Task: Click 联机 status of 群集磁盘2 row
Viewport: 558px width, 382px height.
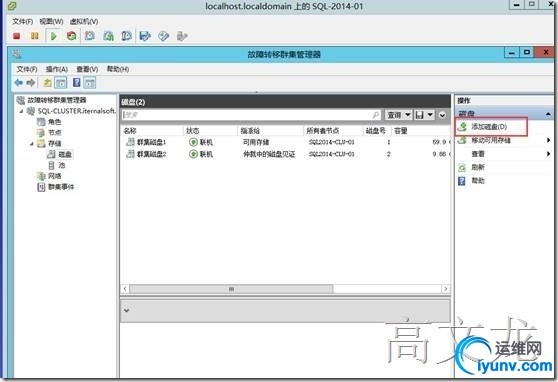Action: click(x=206, y=154)
